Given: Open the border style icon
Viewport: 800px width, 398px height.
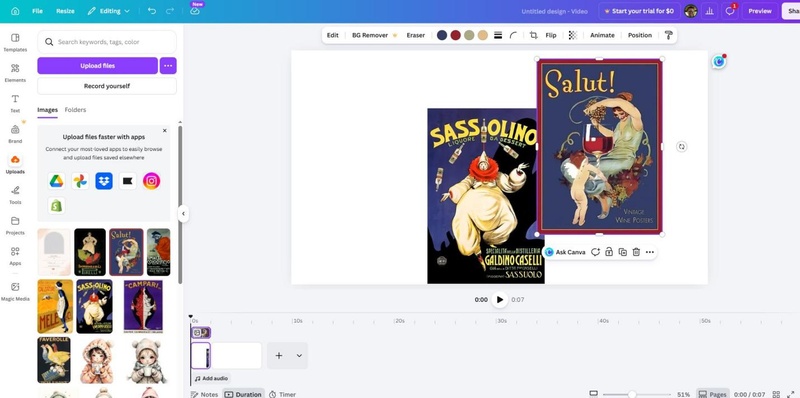Looking at the screenshot, I should (498, 35).
